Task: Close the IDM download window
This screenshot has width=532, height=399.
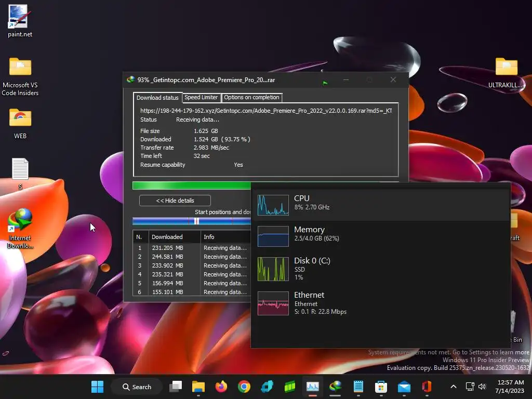Action: [393, 79]
